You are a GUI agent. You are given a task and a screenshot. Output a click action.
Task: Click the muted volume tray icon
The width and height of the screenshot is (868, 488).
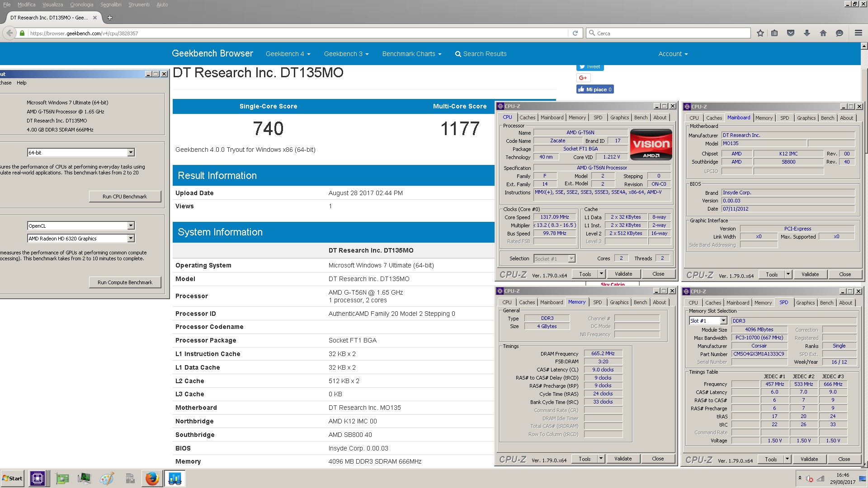[x=810, y=479]
